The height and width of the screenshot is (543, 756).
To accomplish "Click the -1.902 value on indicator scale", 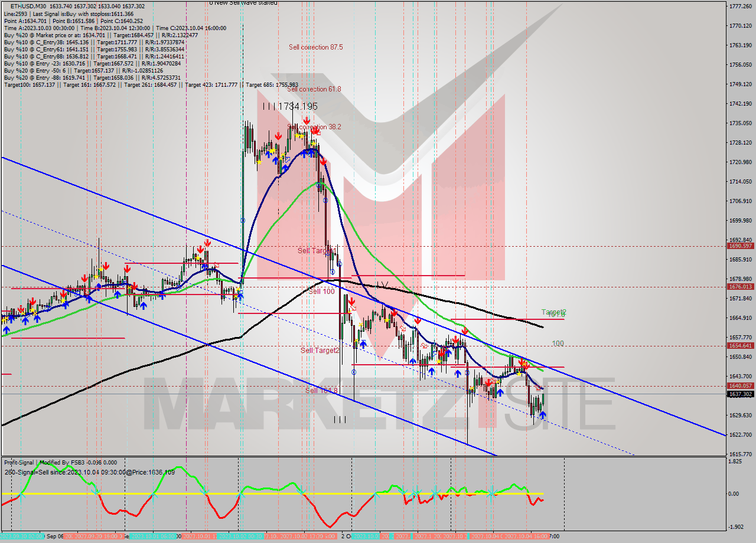I will point(736,527).
